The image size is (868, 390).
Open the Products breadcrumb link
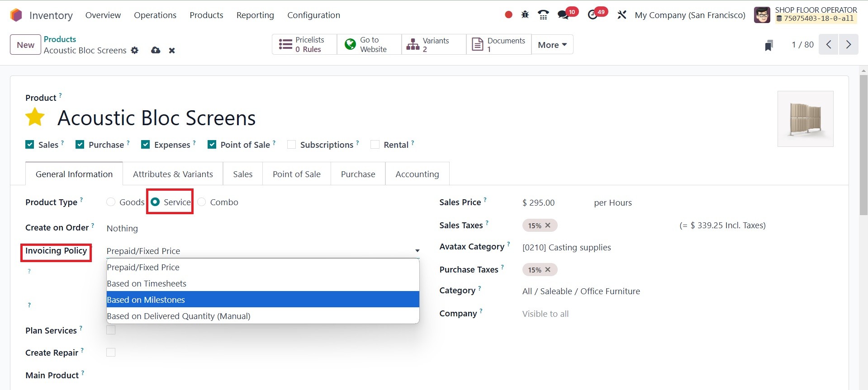point(60,39)
